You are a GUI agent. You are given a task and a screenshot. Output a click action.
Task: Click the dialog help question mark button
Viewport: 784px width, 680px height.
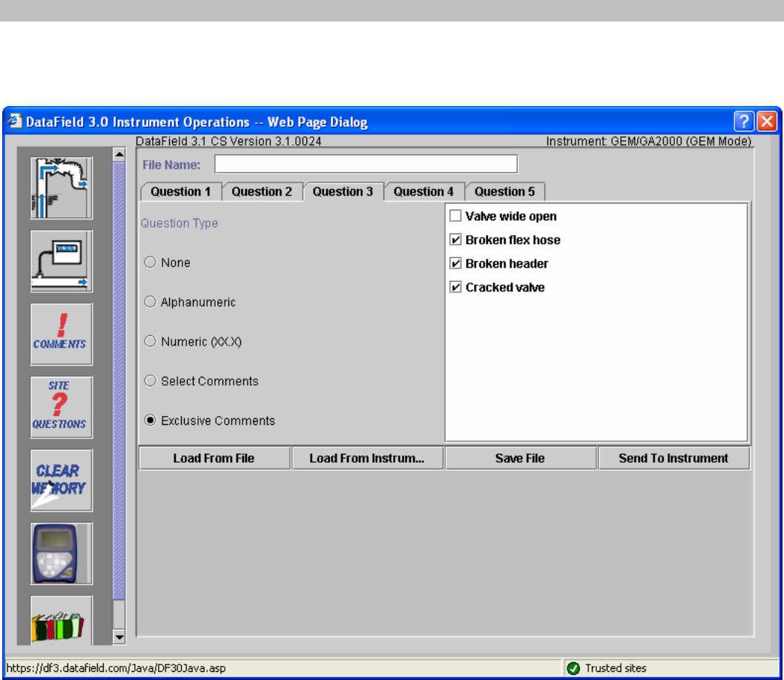(x=743, y=121)
